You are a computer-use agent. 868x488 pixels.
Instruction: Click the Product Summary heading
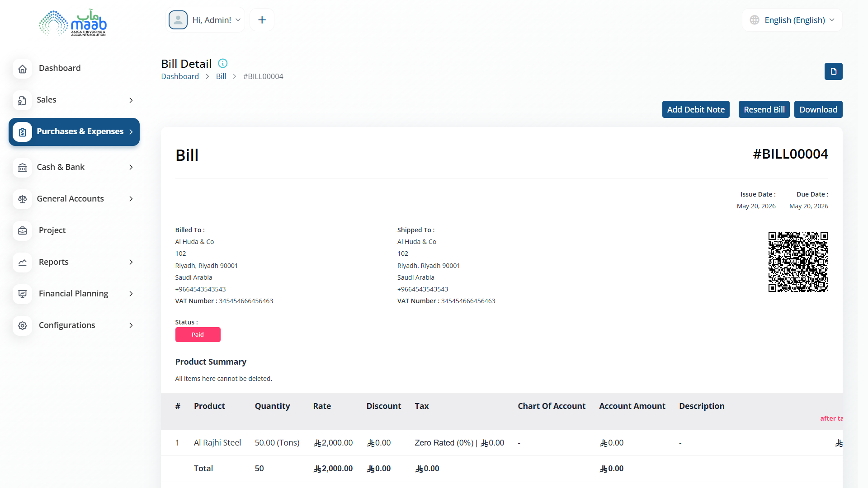coord(211,362)
